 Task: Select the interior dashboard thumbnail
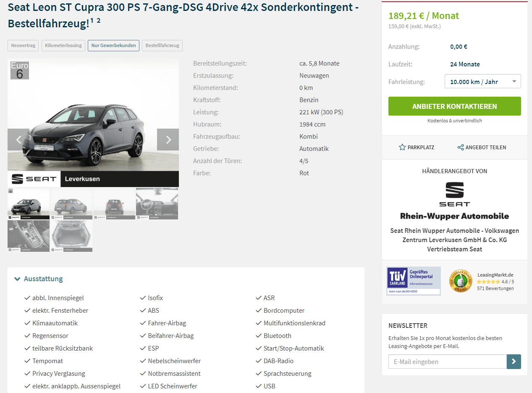[x=157, y=203]
